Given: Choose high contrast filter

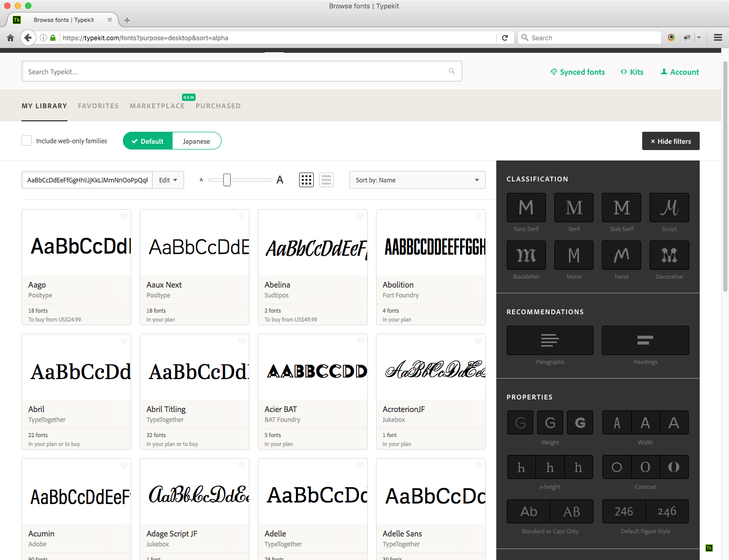Looking at the screenshot, I should 674,467.
